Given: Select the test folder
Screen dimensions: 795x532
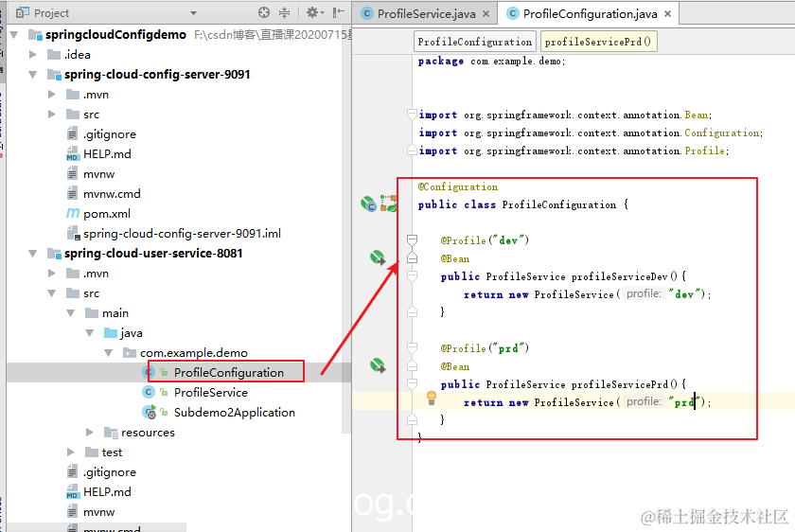Looking at the screenshot, I should click(x=112, y=452).
